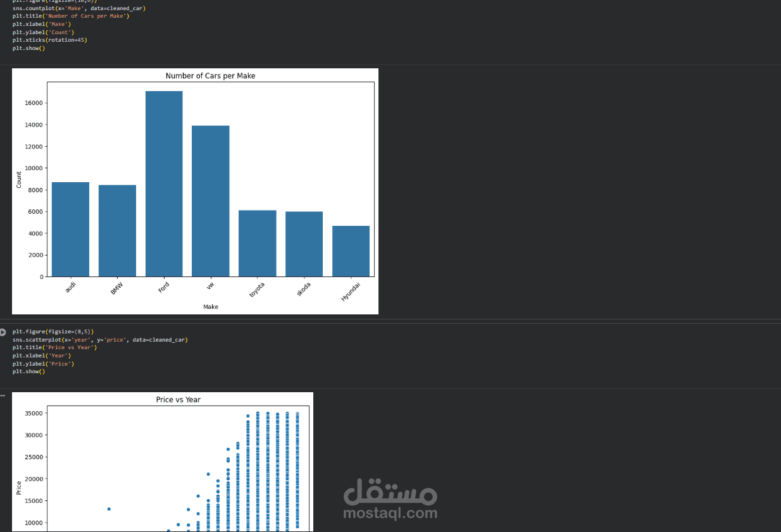Click the 'Number of Cars per Make' chart title
781x532 pixels.
pyautogui.click(x=210, y=76)
